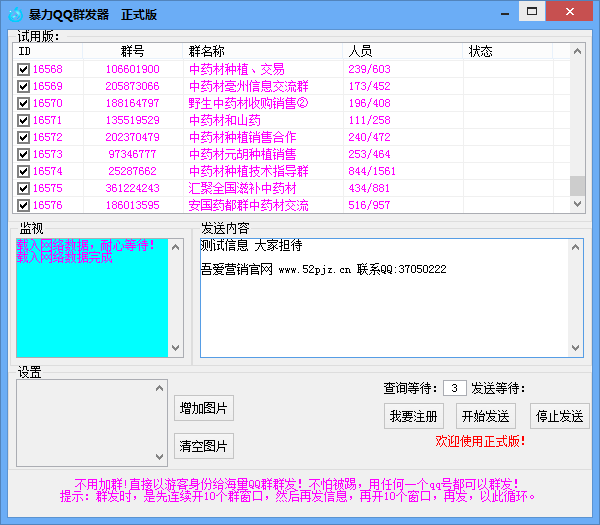
Task: Click the 我要注册 button
Action: click(x=414, y=416)
